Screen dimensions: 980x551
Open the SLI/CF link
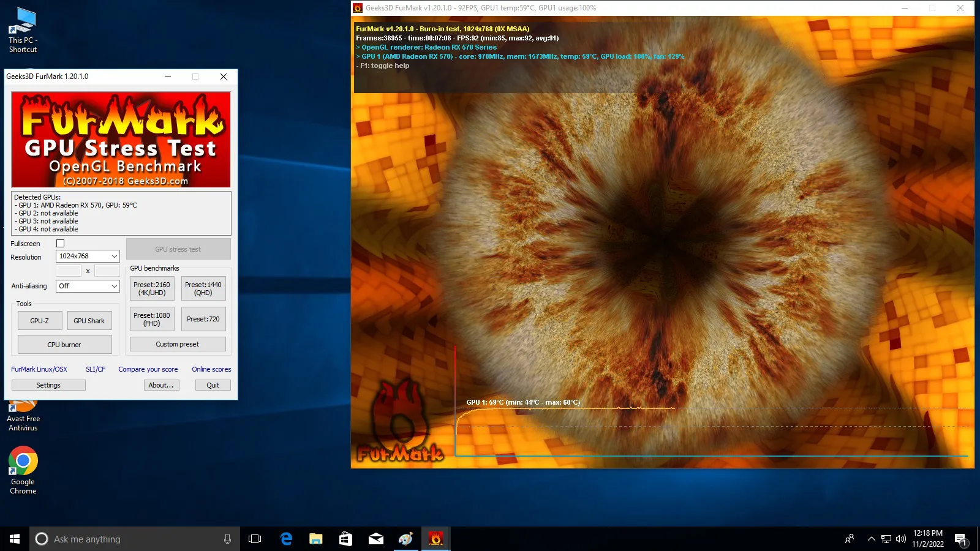pos(96,369)
